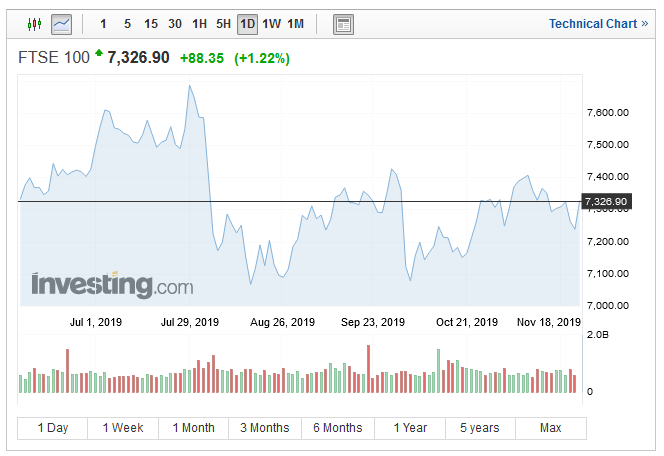This screenshot has width=664, height=456.
Task: Click the 7,326.90 price marker on axis
Action: (x=606, y=202)
